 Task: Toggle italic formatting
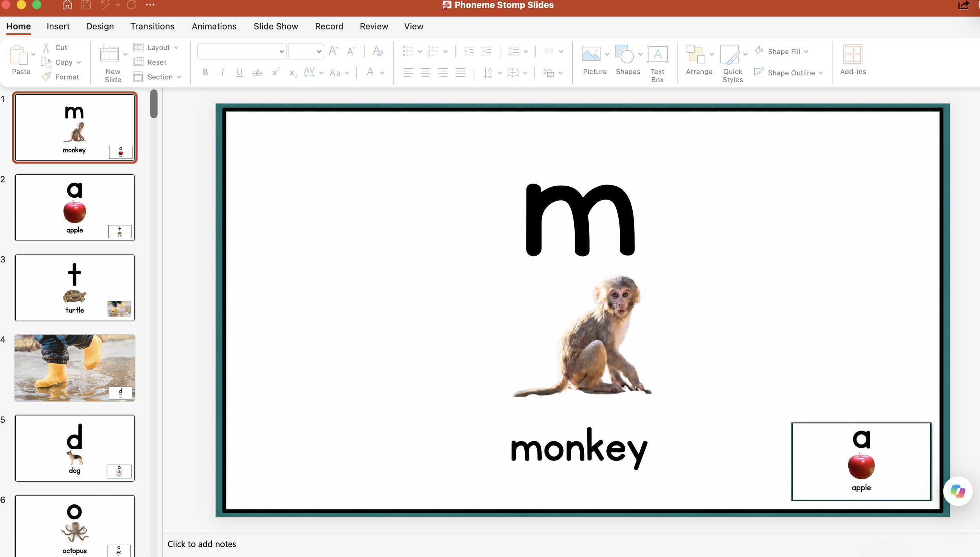[x=222, y=73]
